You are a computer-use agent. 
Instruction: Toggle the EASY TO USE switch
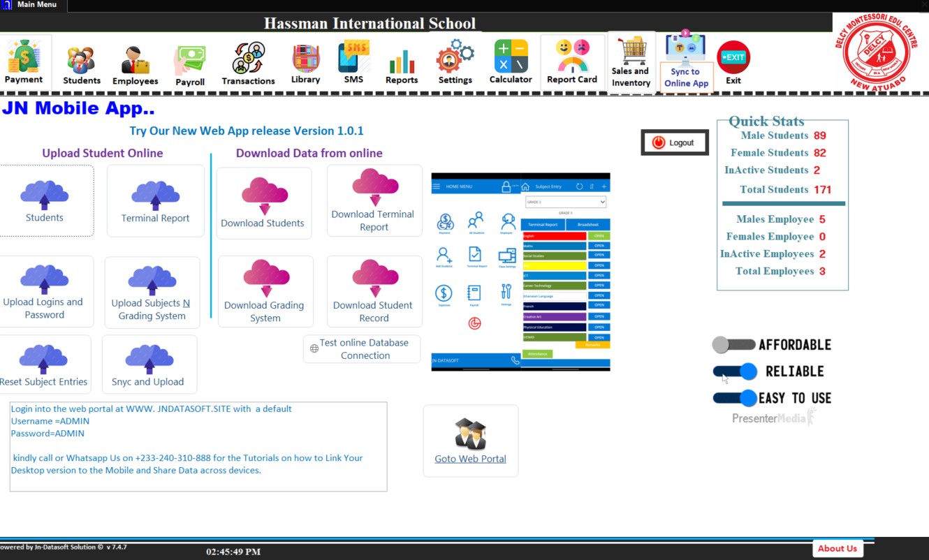[x=735, y=398]
